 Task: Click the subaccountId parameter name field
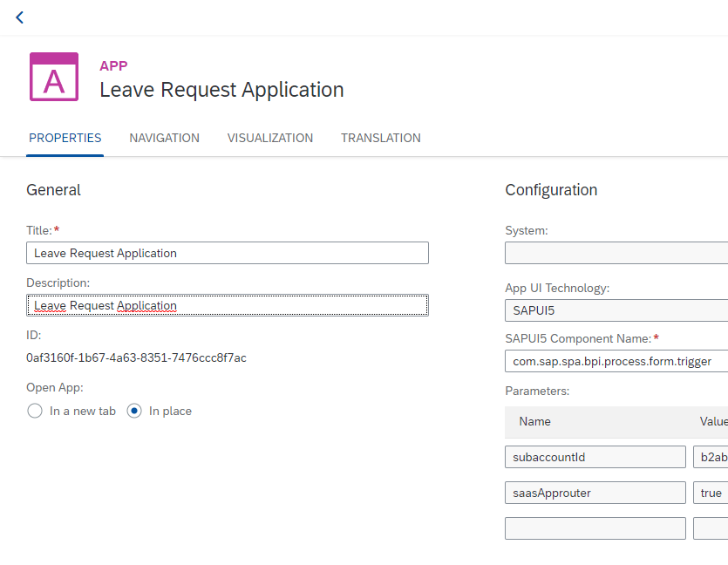click(x=595, y=457)
